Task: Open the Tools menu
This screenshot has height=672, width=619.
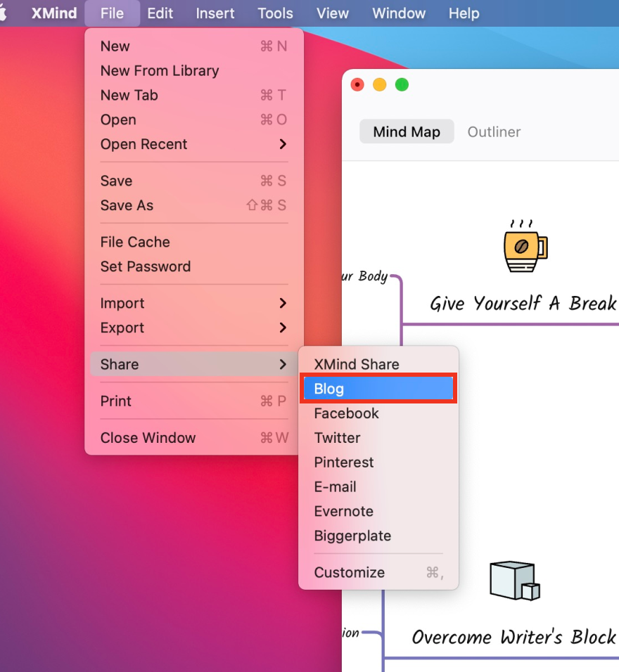Action: coord(275,13)
